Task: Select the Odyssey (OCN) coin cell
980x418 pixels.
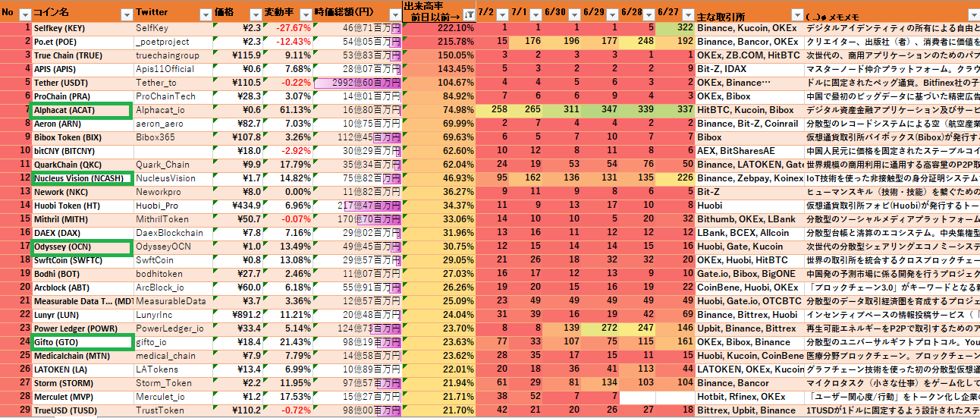Action: pyautogui.click(x=82, y=247)
